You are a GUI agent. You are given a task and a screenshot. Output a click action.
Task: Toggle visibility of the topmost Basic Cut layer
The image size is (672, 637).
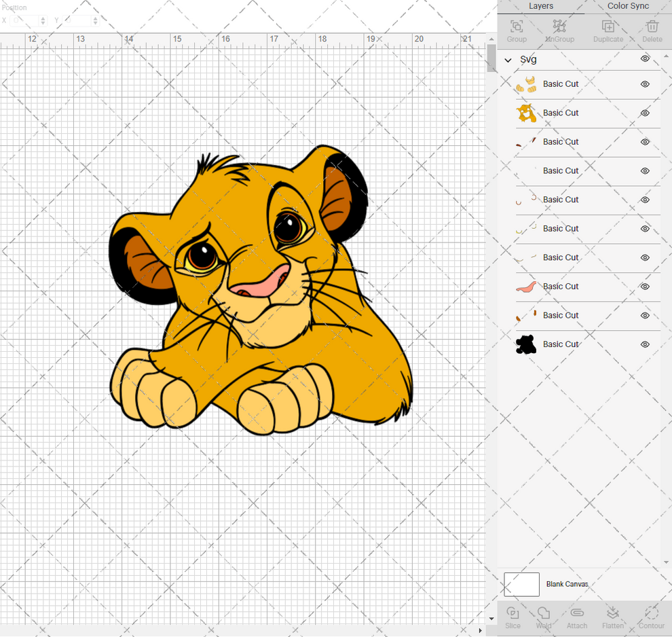coord(644,84)
